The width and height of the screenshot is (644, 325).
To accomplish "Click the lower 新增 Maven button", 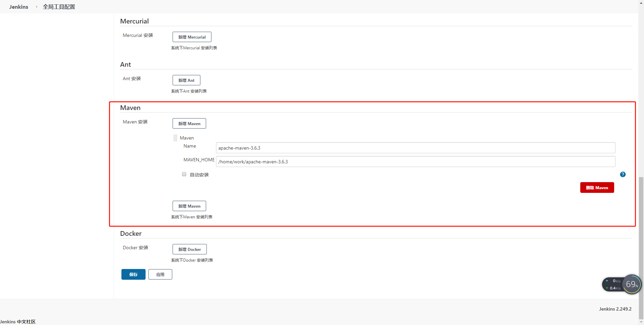I will pos(189,206).
